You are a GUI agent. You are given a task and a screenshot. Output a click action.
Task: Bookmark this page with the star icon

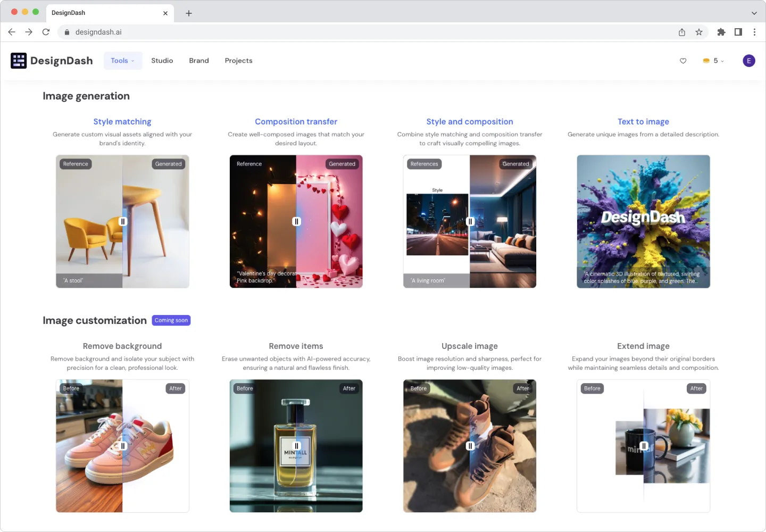pos(699,32)
